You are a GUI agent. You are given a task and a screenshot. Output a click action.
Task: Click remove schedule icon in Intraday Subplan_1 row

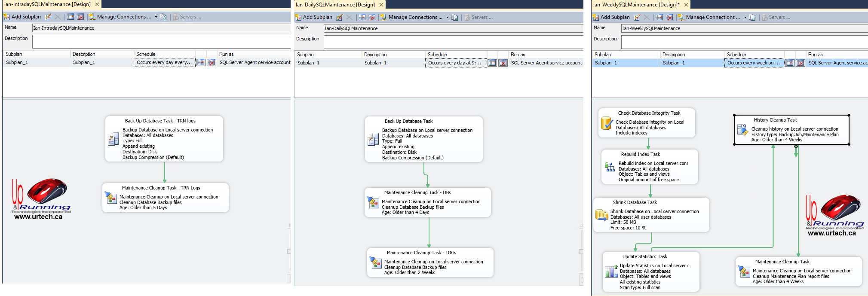pyautogui.click(x=212, y=62)
